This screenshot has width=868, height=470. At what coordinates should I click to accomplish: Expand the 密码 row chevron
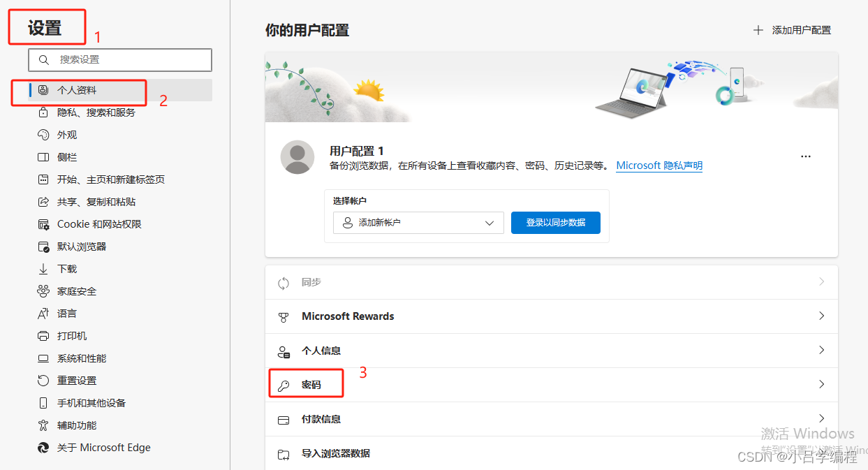(x=821, y=384)
